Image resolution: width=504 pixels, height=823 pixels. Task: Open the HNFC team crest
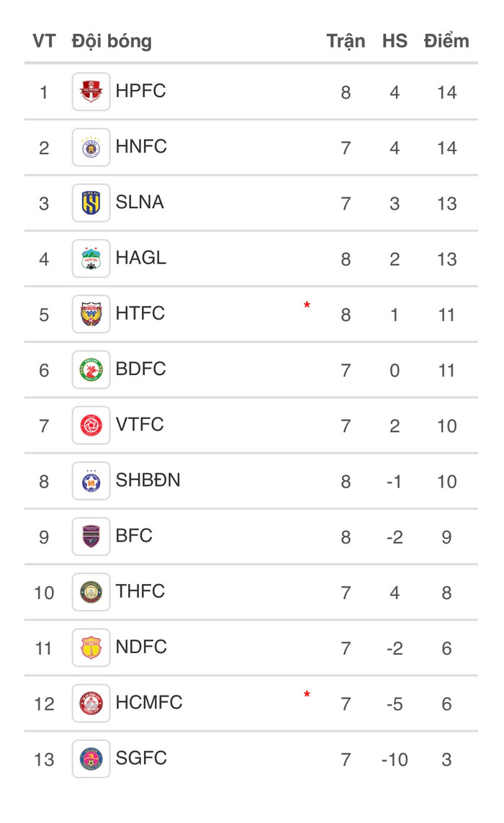pos(91,148)
